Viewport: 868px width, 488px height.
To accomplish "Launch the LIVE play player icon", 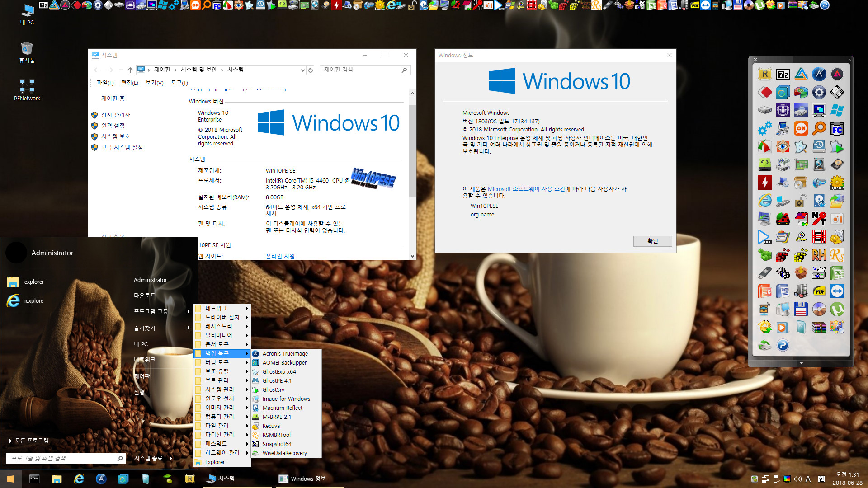I will [x=764, y=237].
